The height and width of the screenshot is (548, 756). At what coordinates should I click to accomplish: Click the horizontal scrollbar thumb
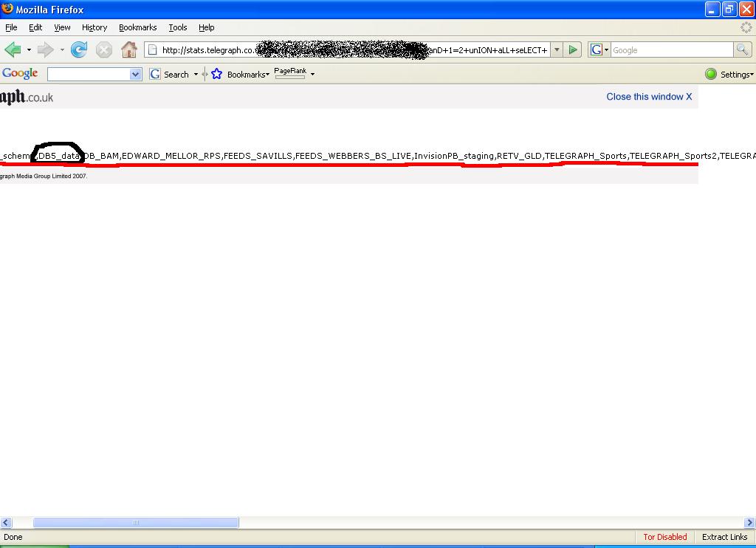tap(136, 522)
